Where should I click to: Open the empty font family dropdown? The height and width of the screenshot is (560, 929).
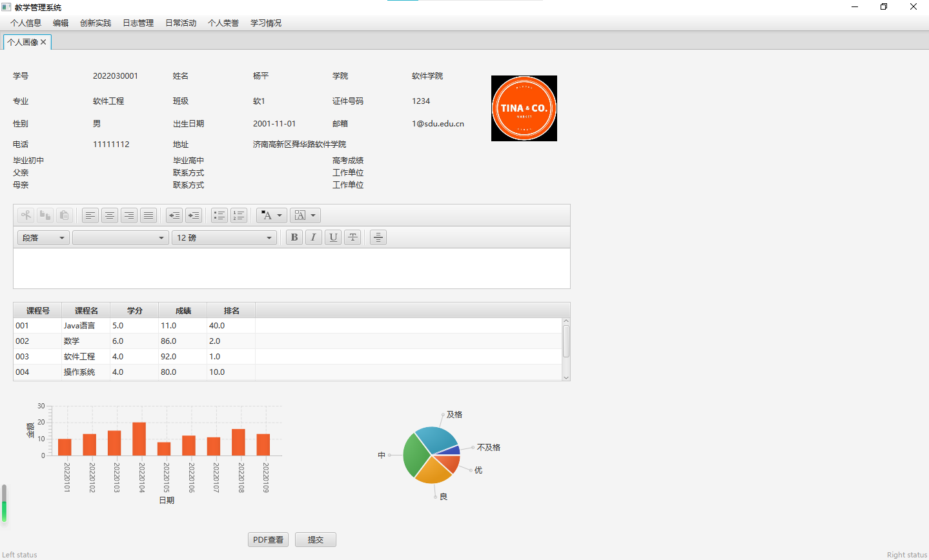121,238
